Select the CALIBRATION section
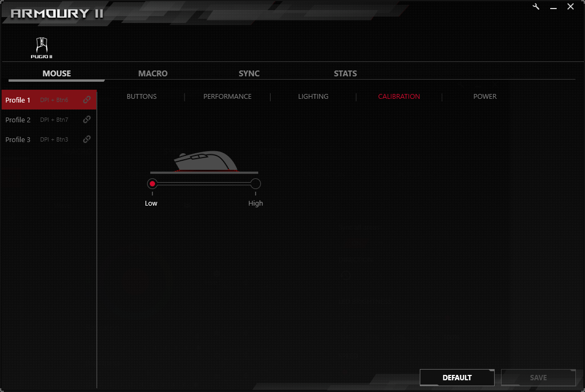This screenshot has height=392, width=585. point(399,97)
